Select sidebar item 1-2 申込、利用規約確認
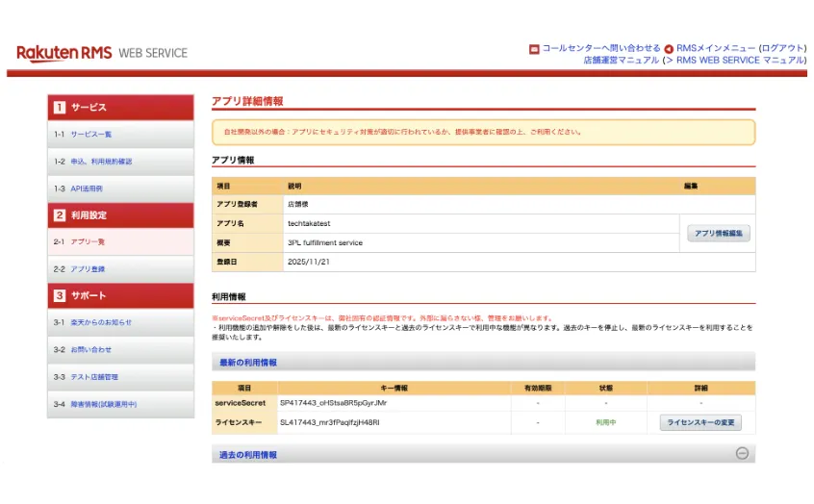The image size is (814, 504). pyautogui.click(x=120, y=162)
